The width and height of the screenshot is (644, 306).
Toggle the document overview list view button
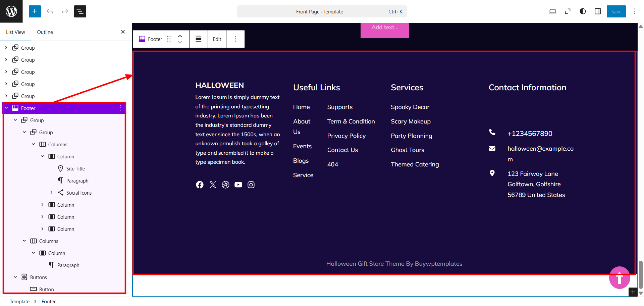(x=80, y=11)
